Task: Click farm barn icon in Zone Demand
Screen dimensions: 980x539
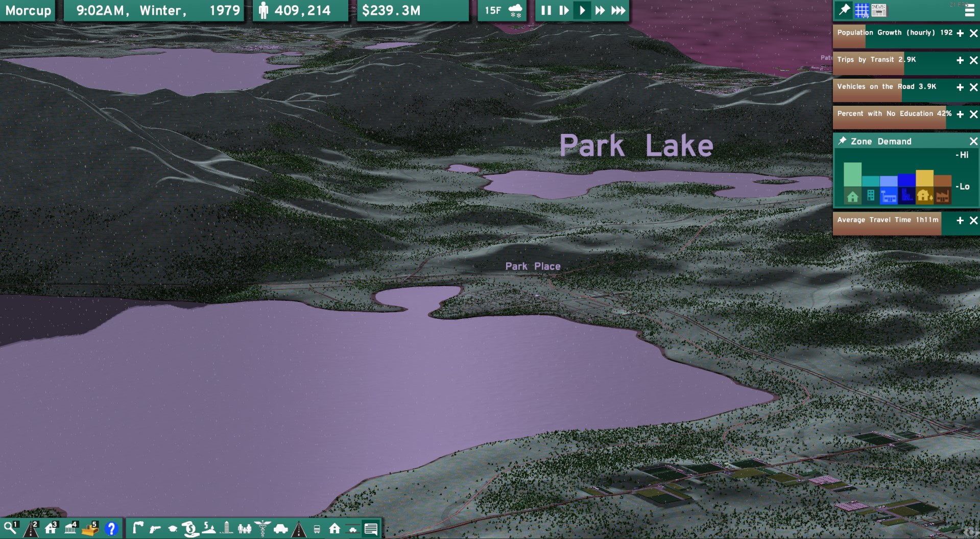Action: (x=924, y=196)
